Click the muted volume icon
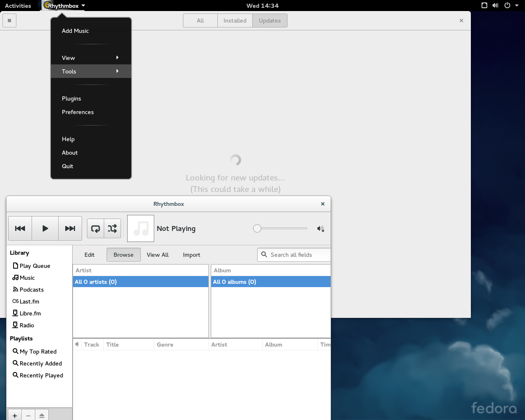525x420 pixels. [x=321, y=228]
